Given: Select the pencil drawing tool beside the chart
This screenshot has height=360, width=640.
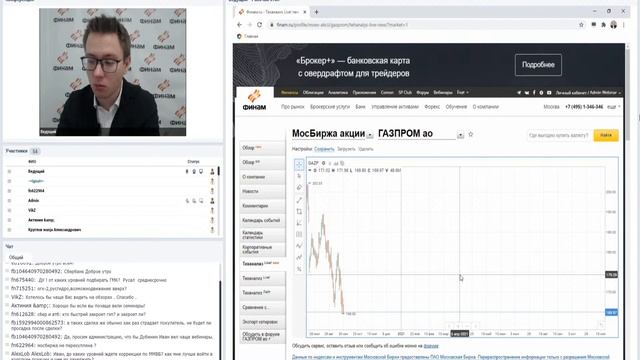Looking at the screenshot, I should point(299,188).
